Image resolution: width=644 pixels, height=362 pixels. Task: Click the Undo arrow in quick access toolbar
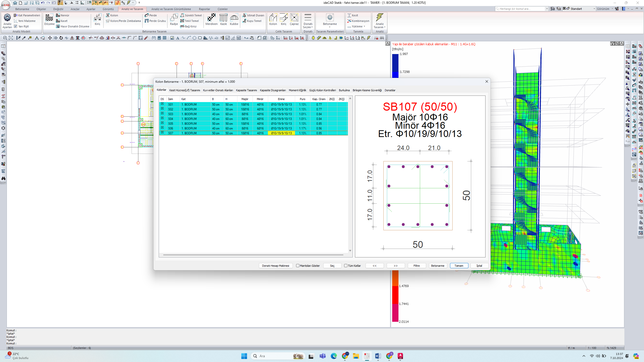pos(43,3)
